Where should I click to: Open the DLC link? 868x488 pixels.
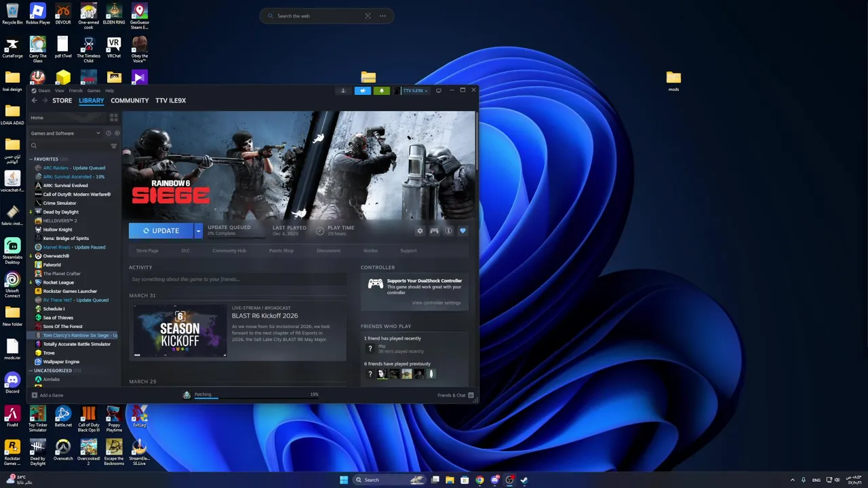pyautogui.click(x=185, y=251)
